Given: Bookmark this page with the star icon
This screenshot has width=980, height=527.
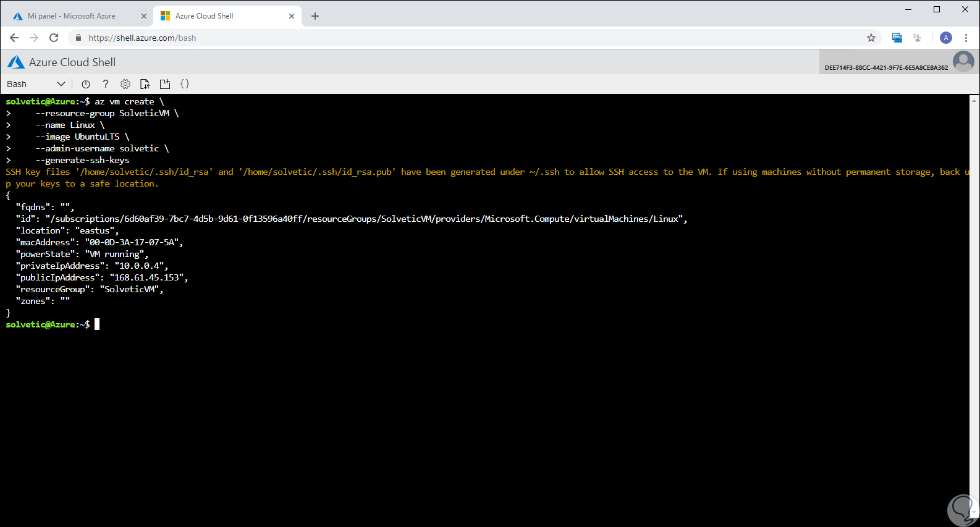Looking at the screenshot, I should click(871, 38).
